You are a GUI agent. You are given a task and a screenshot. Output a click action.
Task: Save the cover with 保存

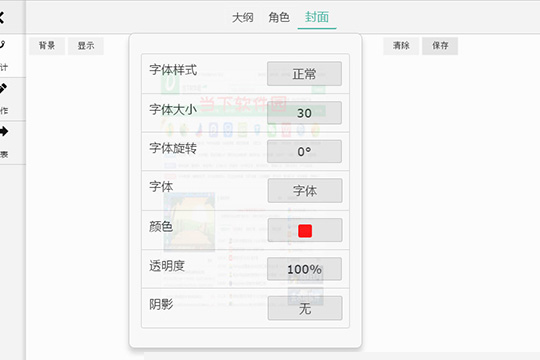click(440, 46)
